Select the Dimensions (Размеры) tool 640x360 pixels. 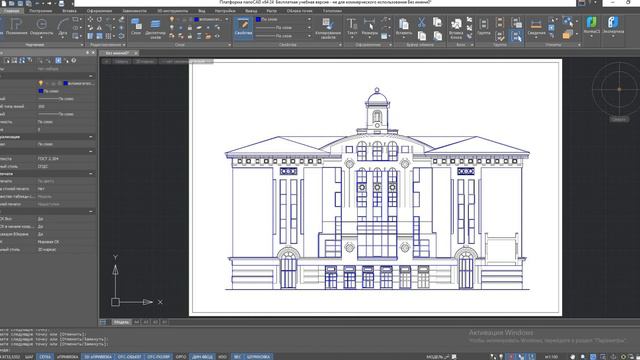[369, 27]
